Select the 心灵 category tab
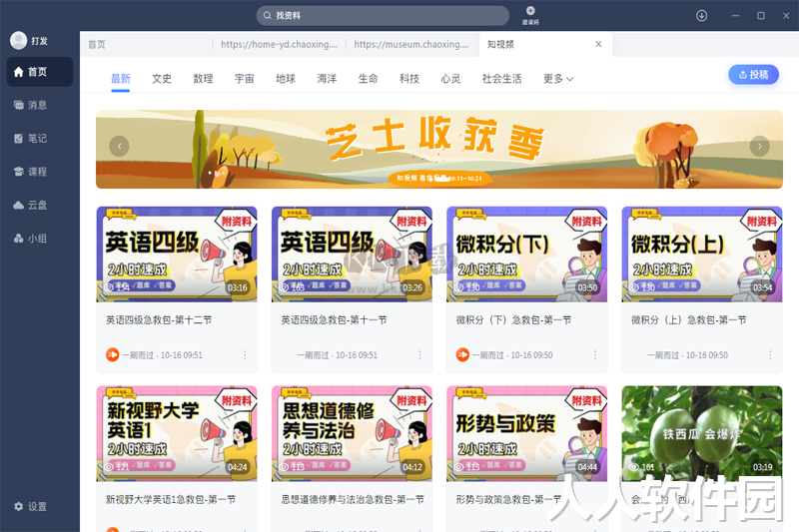Viewport: 799px width, 532px height. pos(450,79)
